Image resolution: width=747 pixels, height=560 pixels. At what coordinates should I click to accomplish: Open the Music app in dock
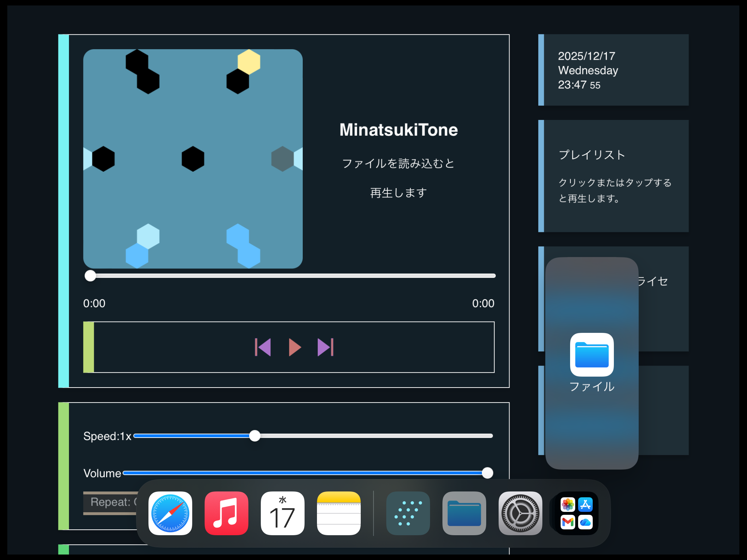tap(227, 513)
